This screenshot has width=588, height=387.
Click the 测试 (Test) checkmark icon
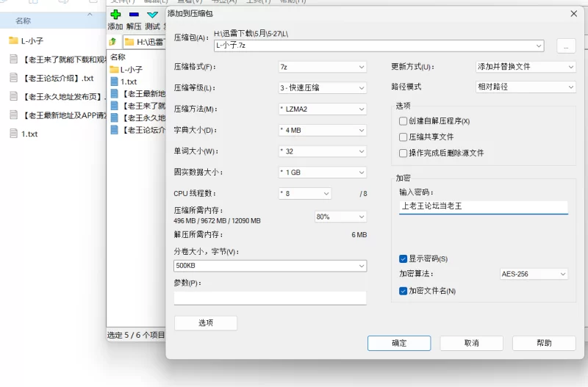point(152,14)
